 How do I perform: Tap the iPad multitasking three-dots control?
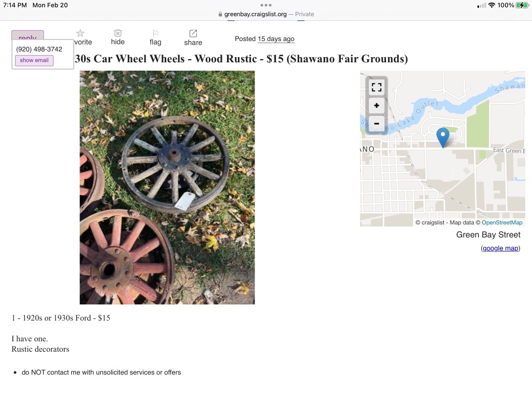click(266, 5)
